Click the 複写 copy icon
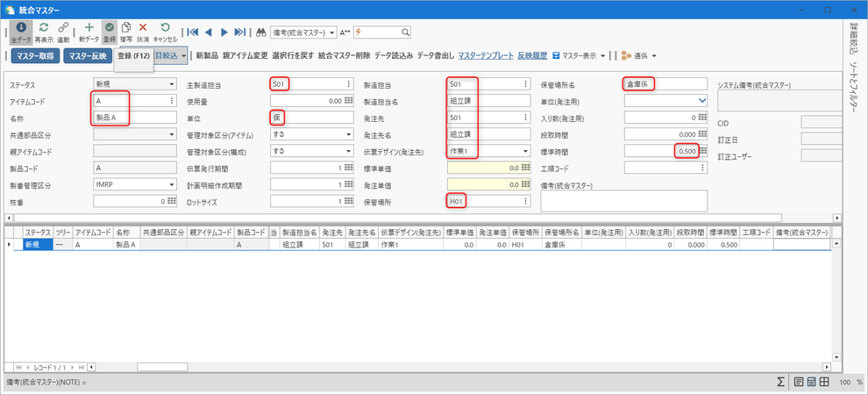The width and height of the screenshot is (868, 395). point(126,27)
